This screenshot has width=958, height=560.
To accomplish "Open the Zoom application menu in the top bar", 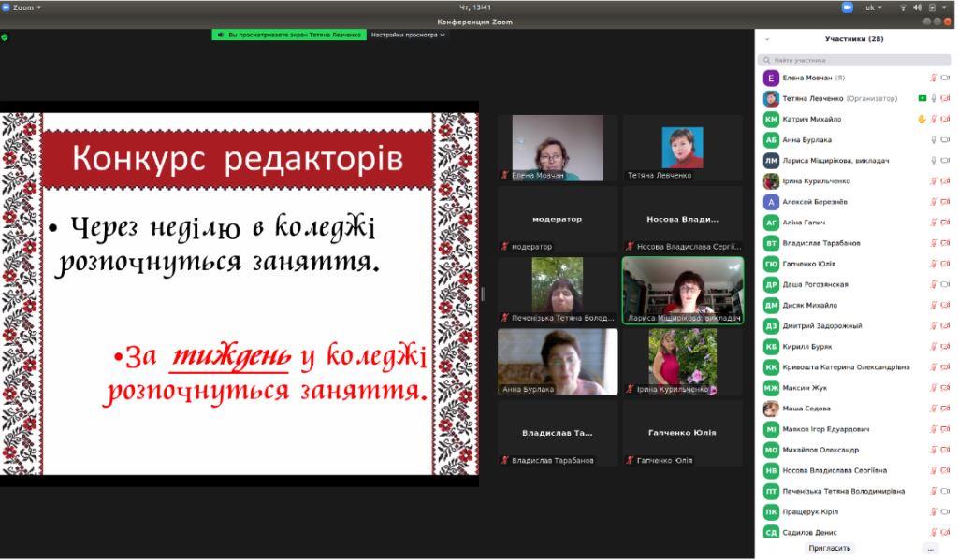I will pos(22,7).
